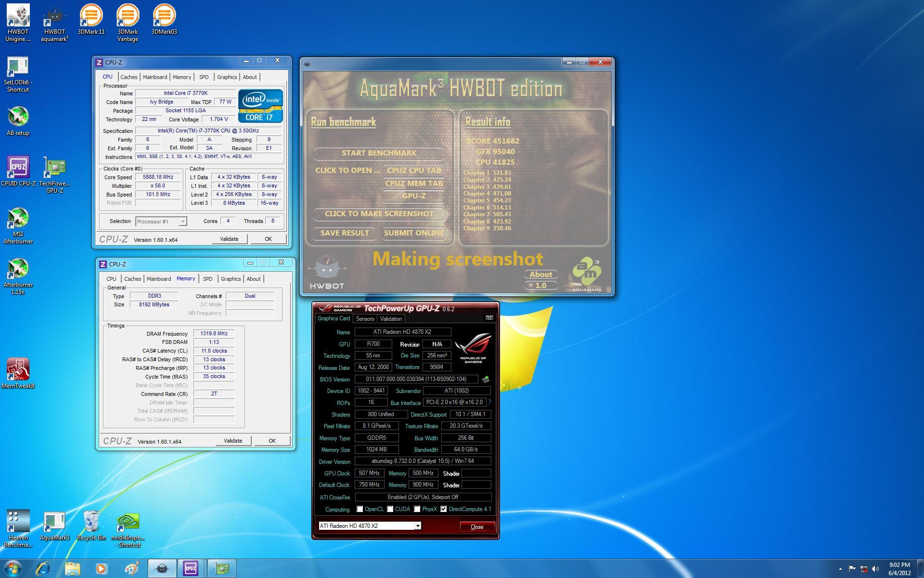Open Windows Media Player from taskbar
924x578 pixels.
pyautogui.click(x=102, y=569)
